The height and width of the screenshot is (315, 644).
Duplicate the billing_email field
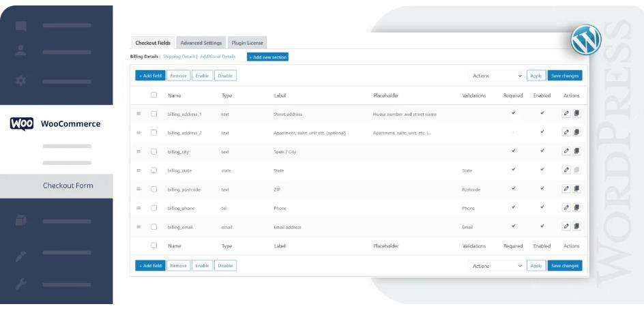click(576, 226)
